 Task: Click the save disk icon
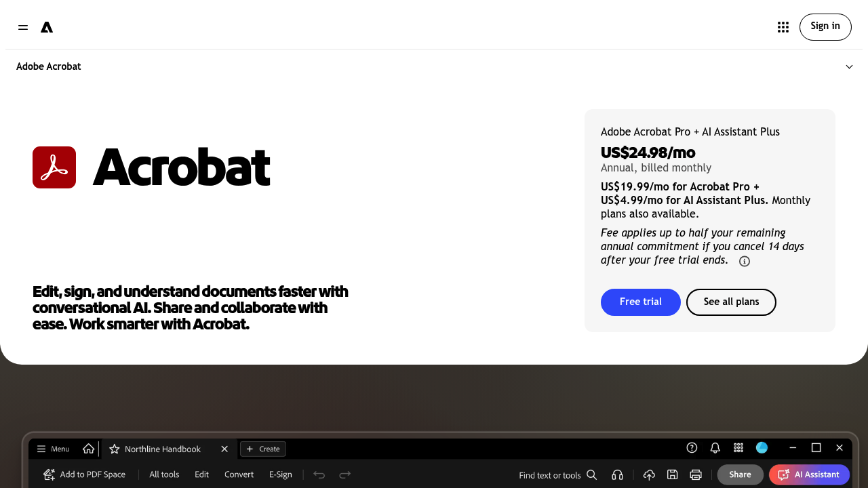coord(673,474)
